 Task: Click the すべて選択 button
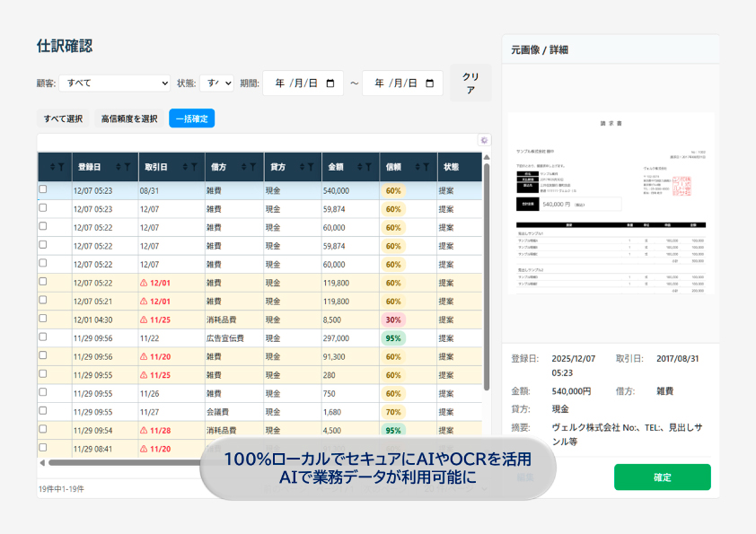pos(63,118)
